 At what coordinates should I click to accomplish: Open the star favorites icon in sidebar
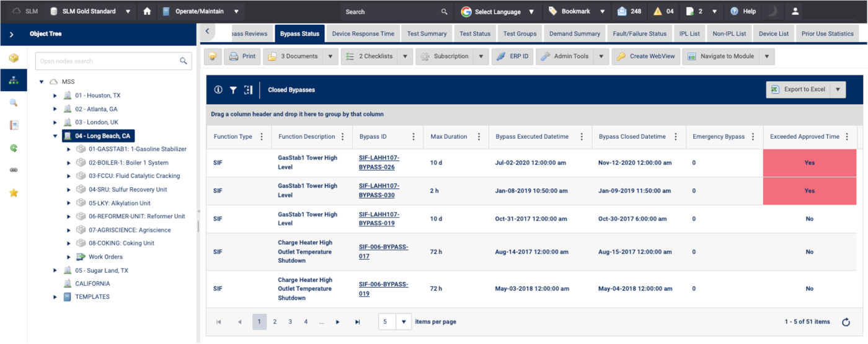[14, 193]
